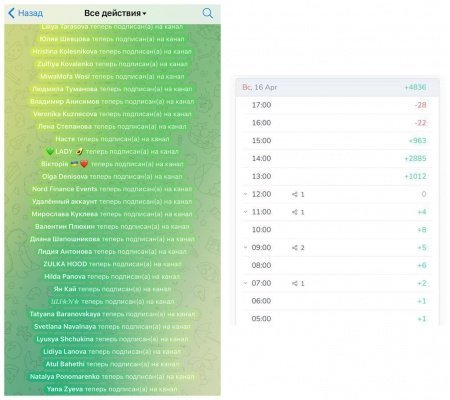Click Валентин Плюхин log entry
This screenshot has width=450, height=400.
[x=112, y=226]
